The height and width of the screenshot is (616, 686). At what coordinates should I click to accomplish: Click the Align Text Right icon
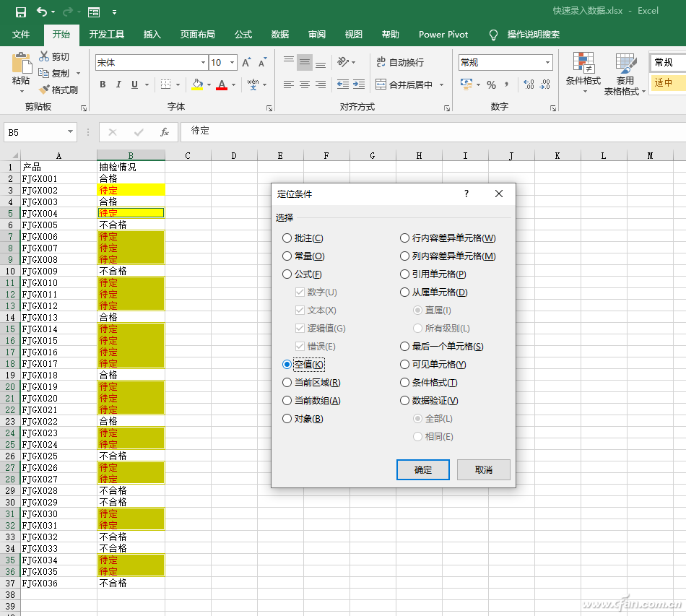click(x=321, y=84)
